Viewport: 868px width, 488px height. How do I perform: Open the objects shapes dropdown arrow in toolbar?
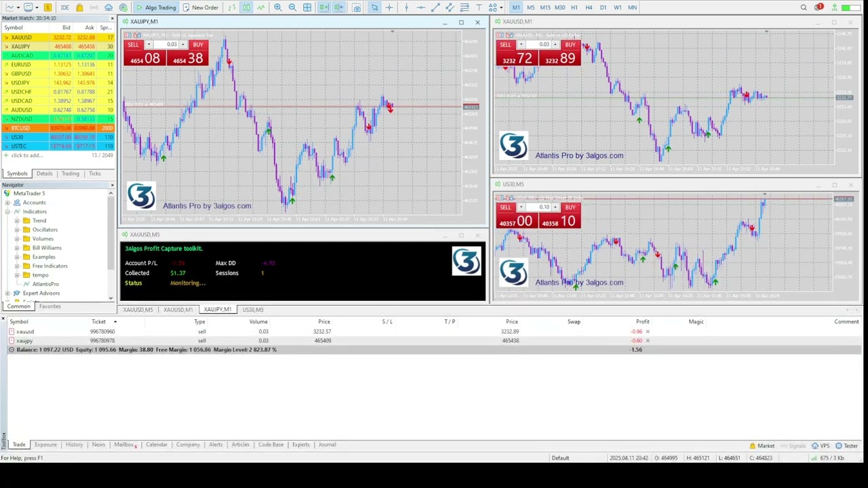pos(502,7)
